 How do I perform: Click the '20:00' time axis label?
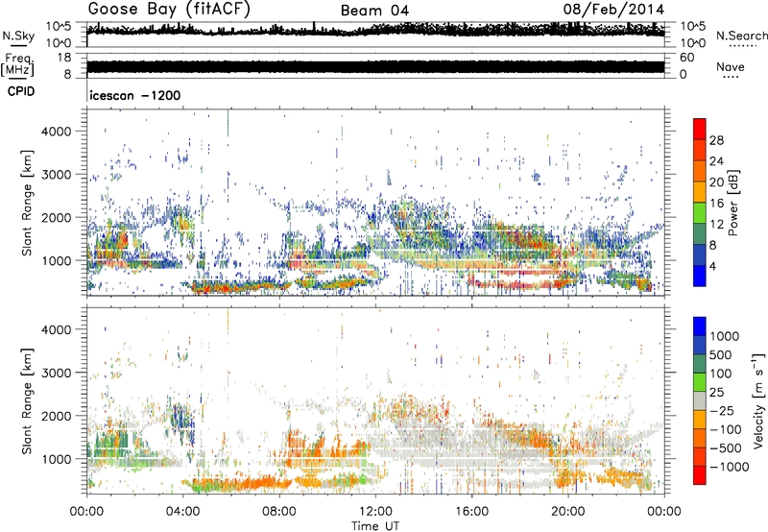point(568,512)
